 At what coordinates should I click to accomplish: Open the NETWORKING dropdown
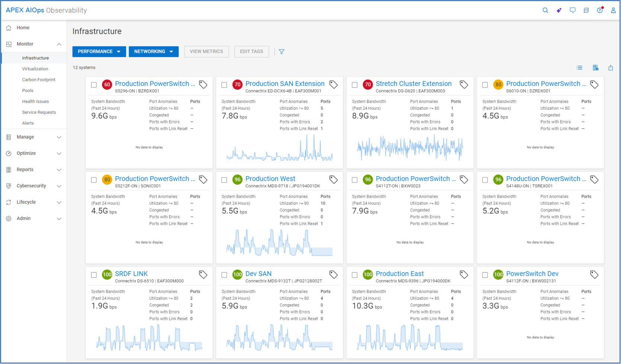(154, 52)
